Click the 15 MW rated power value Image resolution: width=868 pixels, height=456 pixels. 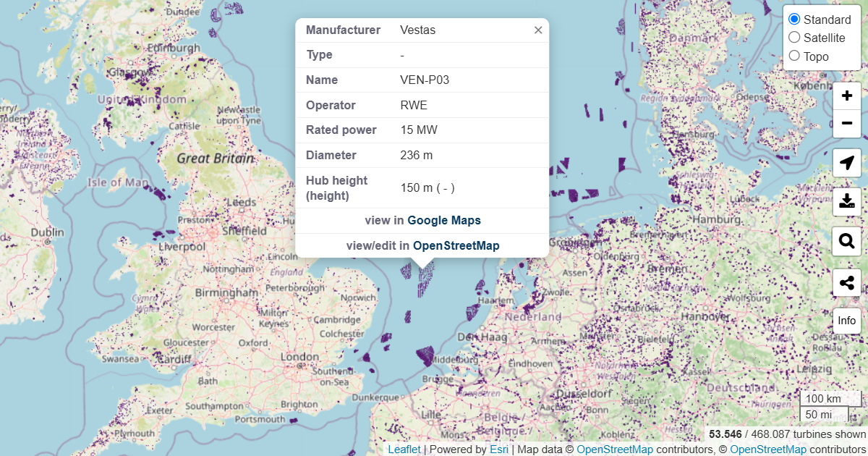[x=419, y=130]
